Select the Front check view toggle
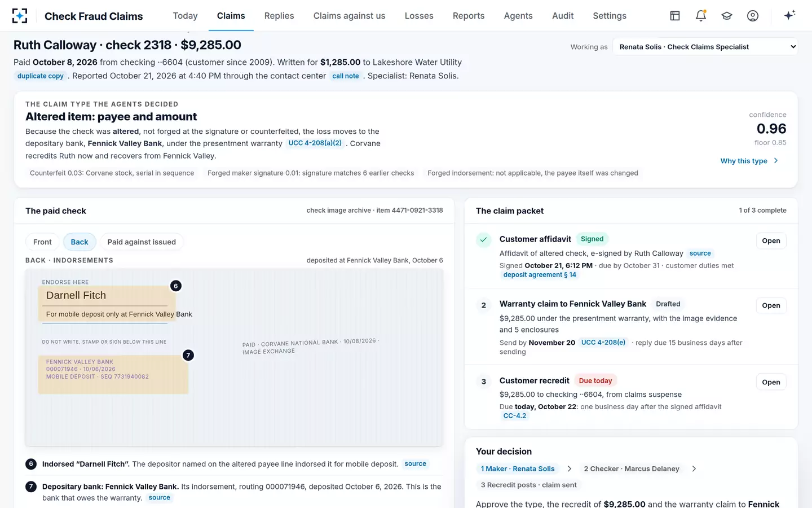 pyautogui.click(x=42, y=242)
